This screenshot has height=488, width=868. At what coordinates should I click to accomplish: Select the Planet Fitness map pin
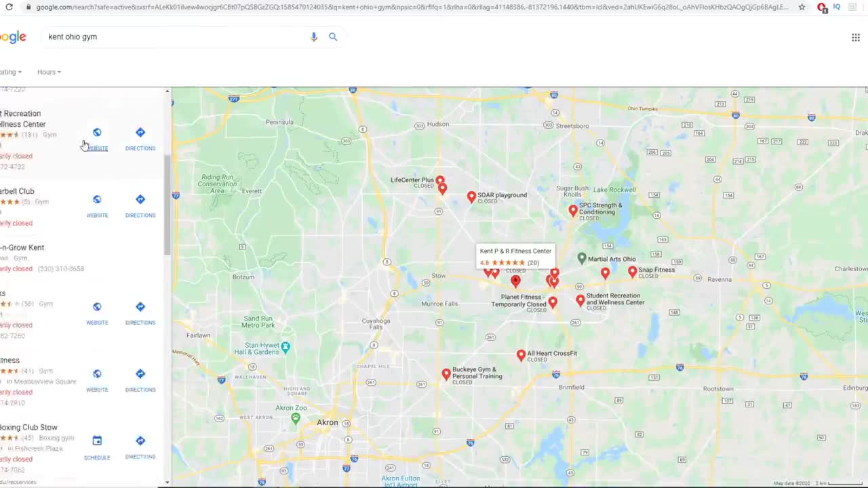553,302
